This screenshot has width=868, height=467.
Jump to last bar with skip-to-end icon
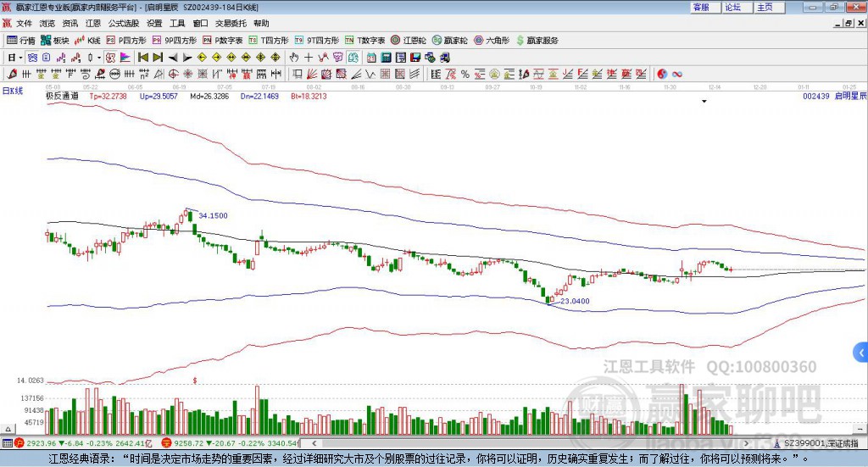click(x=158, y=57)
